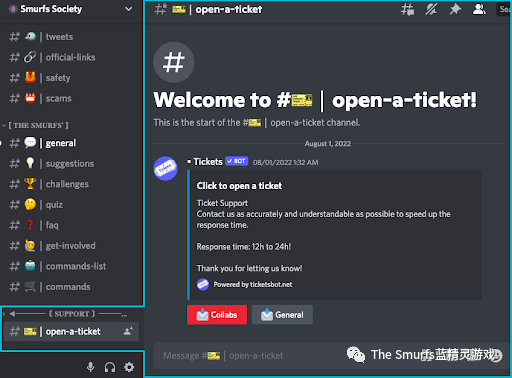Click the emoji next to tweets
The width and height of the screenshot is (512, 378).
point(30,36)
